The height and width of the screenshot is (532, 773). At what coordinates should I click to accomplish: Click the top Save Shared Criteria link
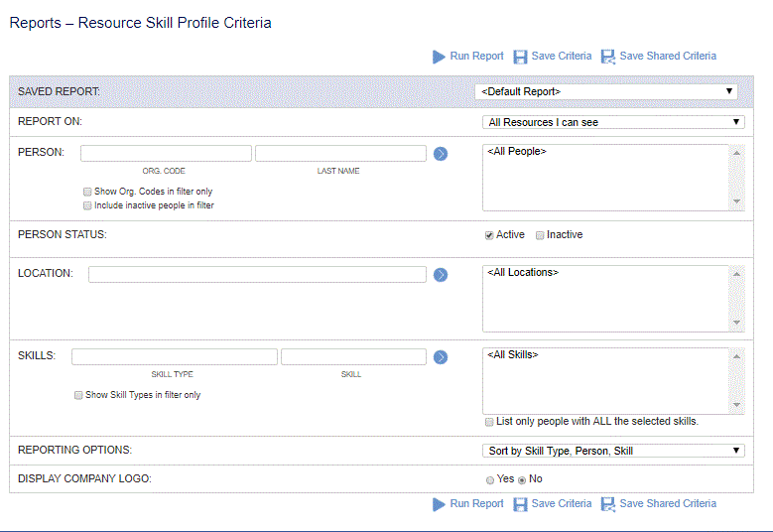pos(668,57)
